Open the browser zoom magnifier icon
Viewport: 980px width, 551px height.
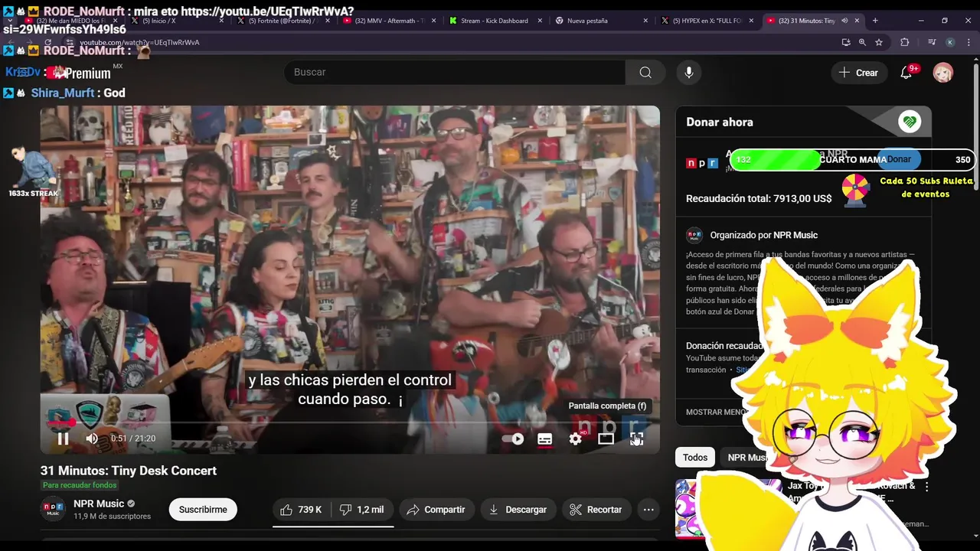coord(862,42)
